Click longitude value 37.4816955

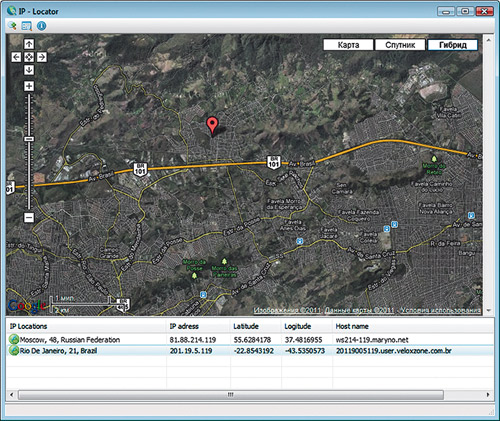click(x=303, y=340)
